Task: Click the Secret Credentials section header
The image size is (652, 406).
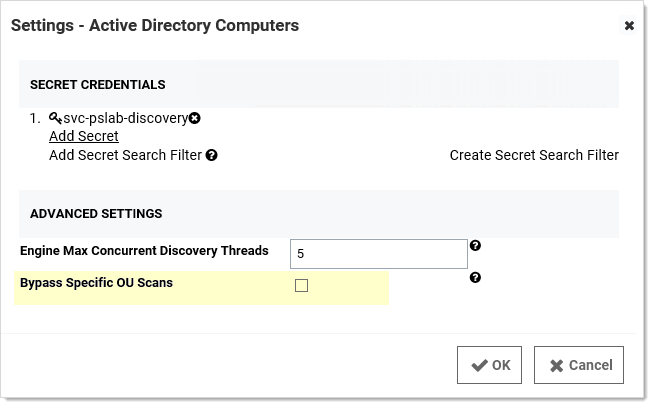Action: [98, 85]
